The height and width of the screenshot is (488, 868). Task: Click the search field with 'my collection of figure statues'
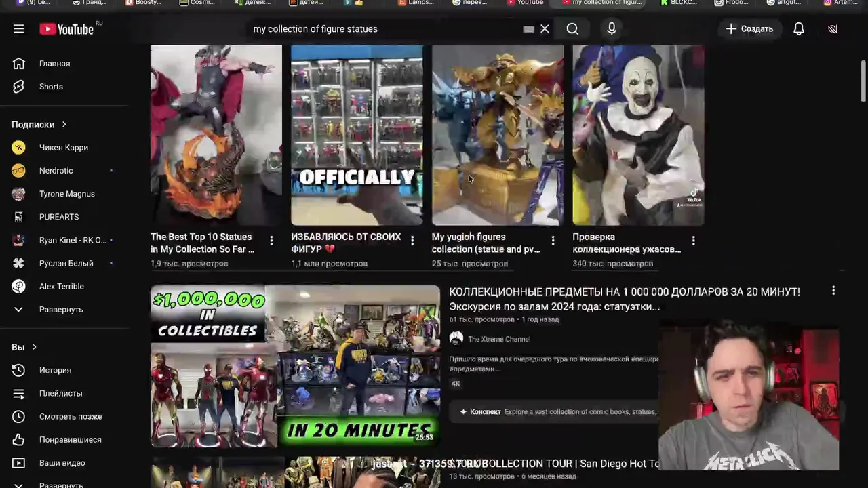[x=383, y=29]
